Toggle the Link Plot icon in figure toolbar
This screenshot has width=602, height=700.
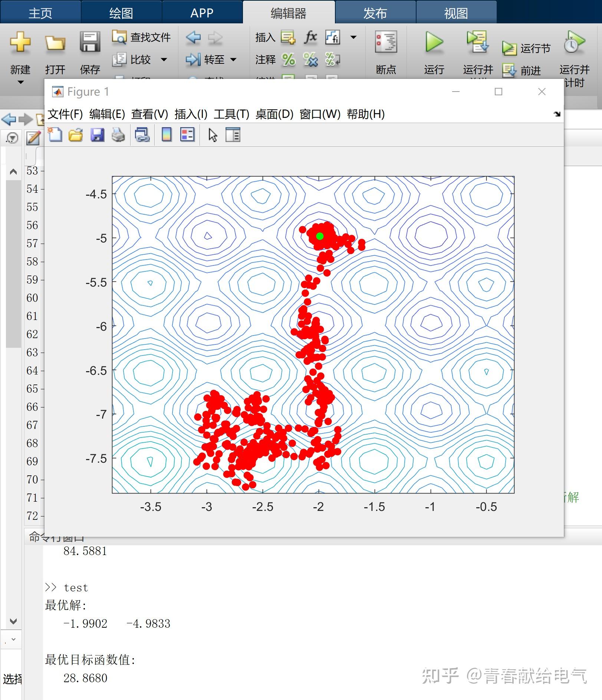142,135
